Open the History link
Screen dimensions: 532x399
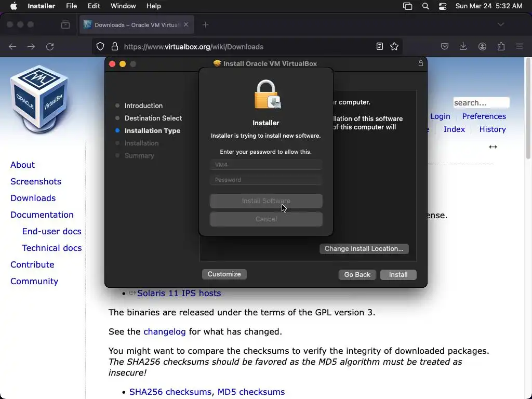[x=493, y=129]
